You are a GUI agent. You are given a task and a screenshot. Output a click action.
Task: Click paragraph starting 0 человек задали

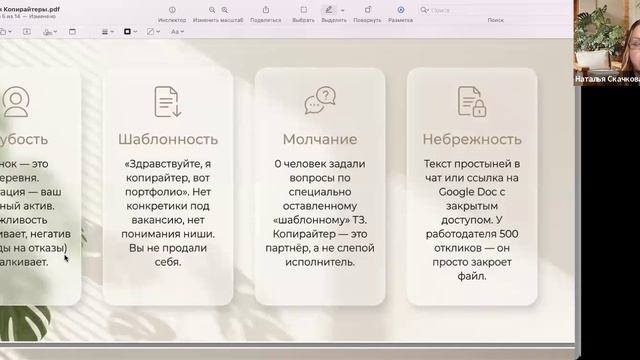tap(320, 213)
